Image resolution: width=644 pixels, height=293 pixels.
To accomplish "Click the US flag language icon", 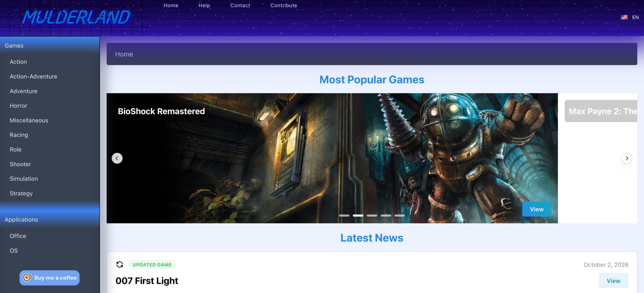I will pos(624,17).
